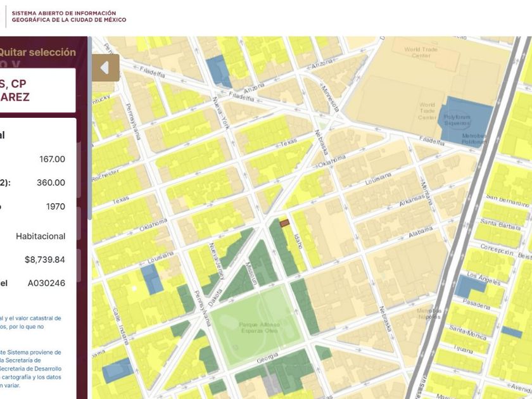Click the Arkansas street label
The height and width of the screenshot is (399, 532).
(412, 200)
